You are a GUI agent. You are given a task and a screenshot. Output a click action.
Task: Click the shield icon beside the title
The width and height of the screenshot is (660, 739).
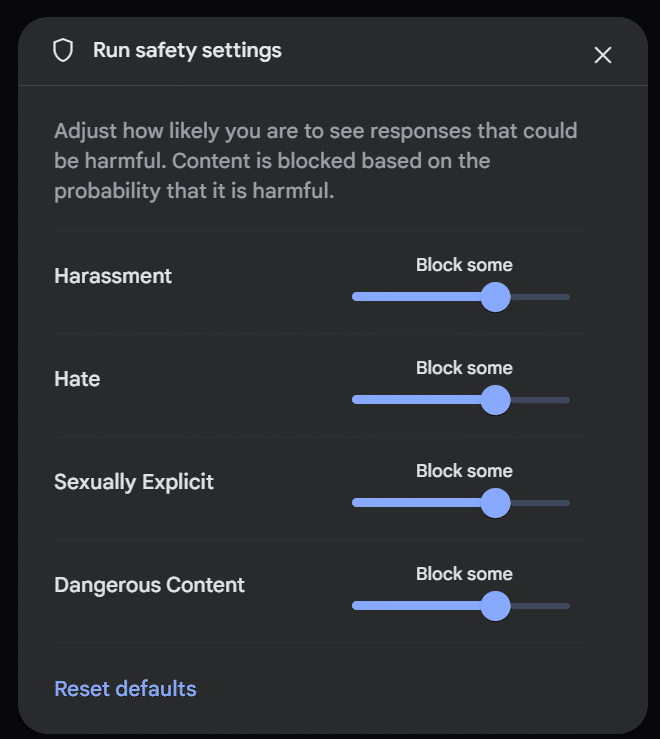(x=63, y=50)
